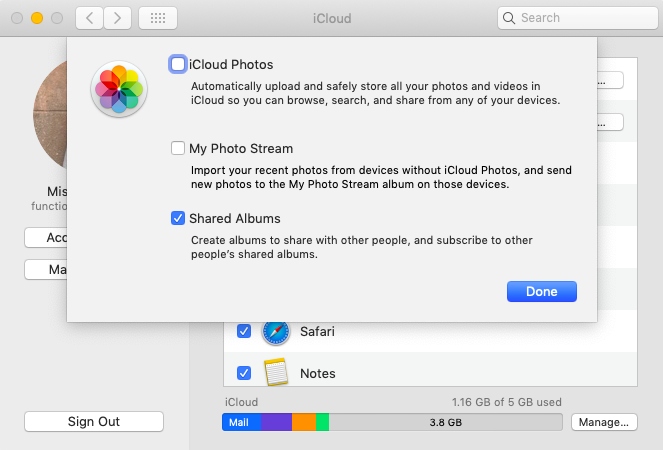Click the Shared Albums label
663x450 pixels.
pyautogui.click(x=235, y=218)
